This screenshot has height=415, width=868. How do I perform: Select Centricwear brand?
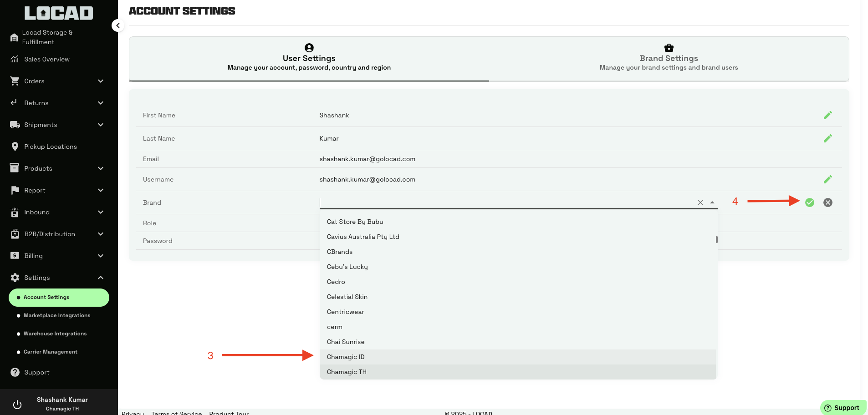tap(518, 312)
